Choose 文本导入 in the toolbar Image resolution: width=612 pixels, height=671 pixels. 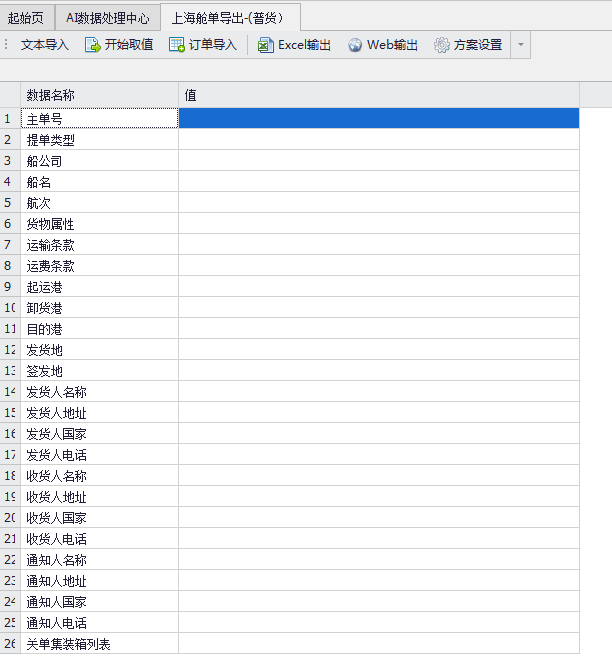click(x=45, y=45)
